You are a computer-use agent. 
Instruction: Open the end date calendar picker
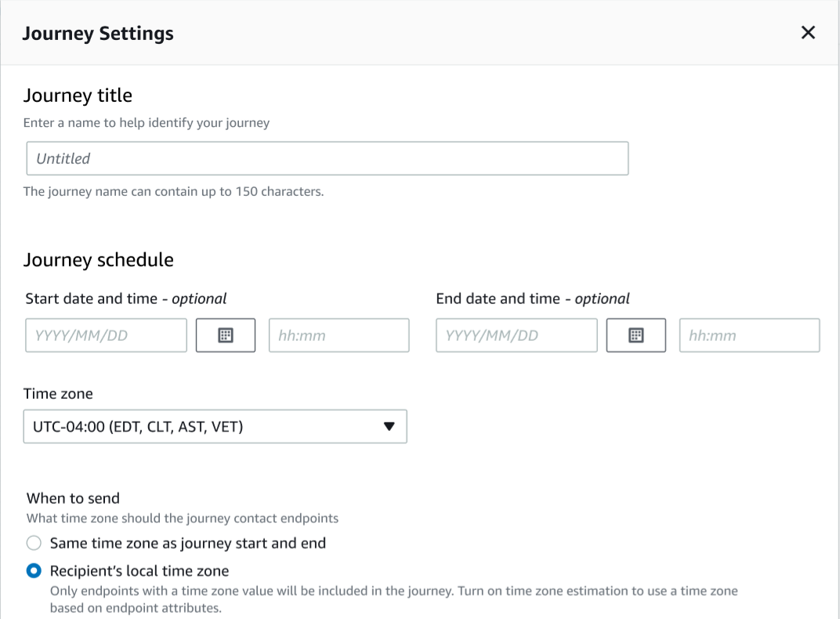(x=635, y=335)
